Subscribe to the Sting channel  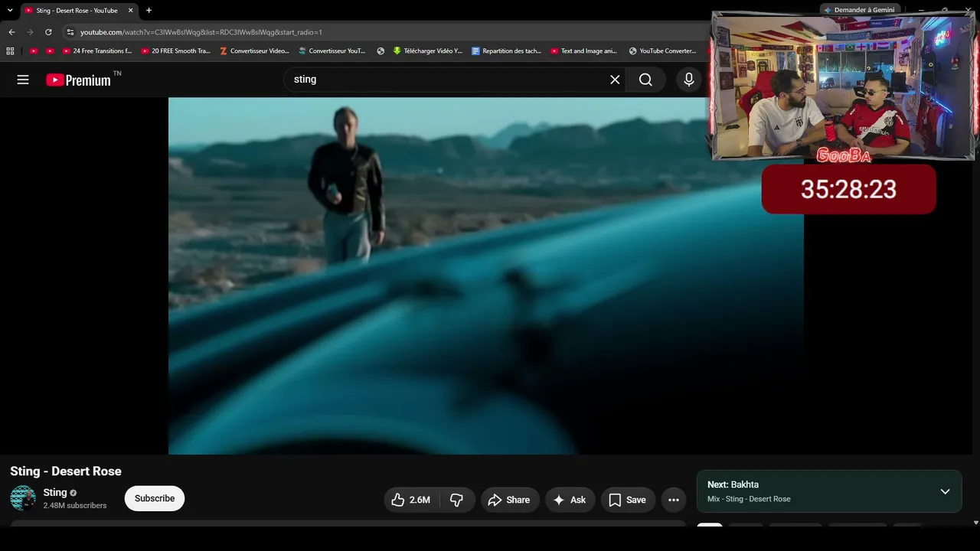tap(155, 498)
